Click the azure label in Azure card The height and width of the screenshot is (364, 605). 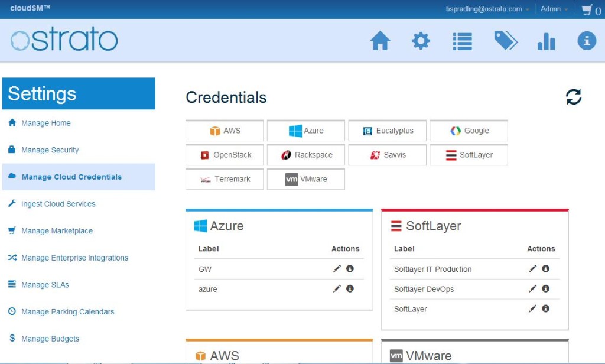pos(207,289)
